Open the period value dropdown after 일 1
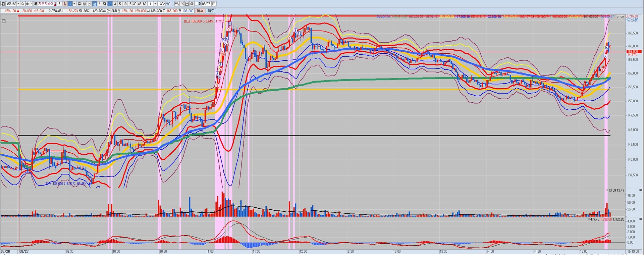 (x=74, y=4)
